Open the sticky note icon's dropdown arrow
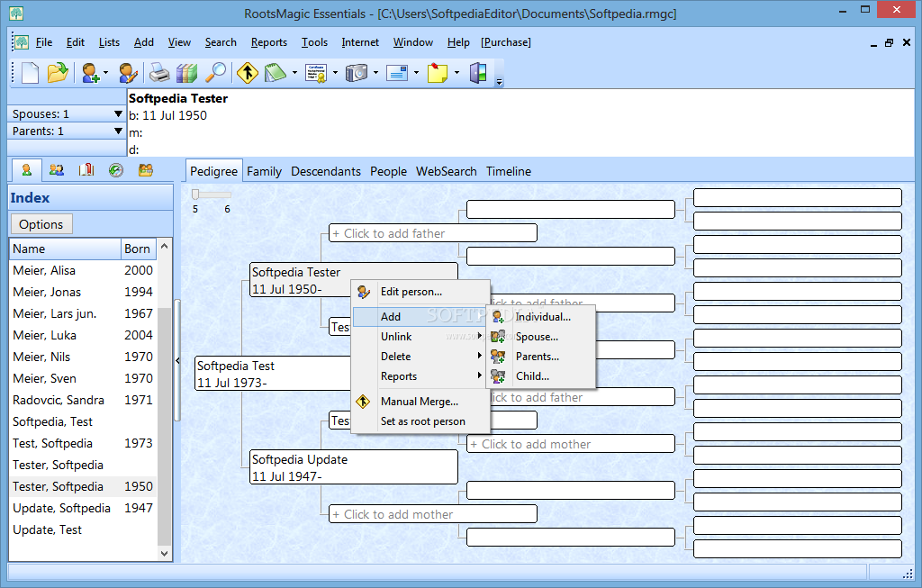The width and height of the screenshot is (922, 588). pyautogui.click(x=456, y=73)
